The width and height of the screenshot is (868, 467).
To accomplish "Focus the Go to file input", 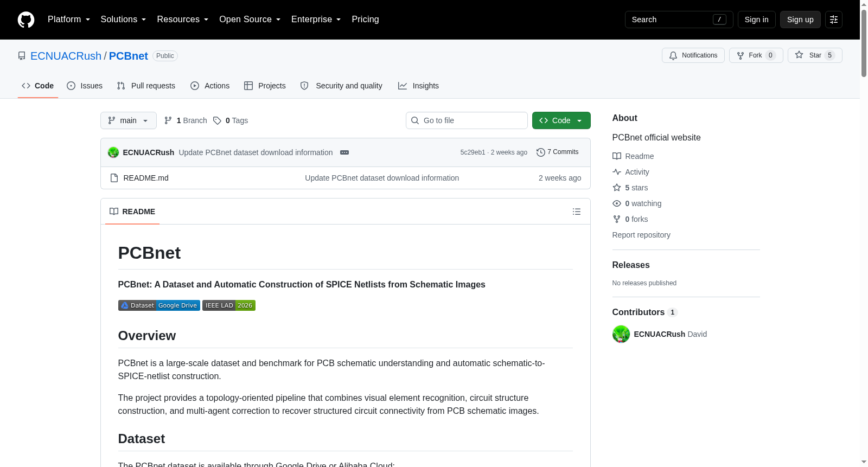I will (x=467, y=120).
